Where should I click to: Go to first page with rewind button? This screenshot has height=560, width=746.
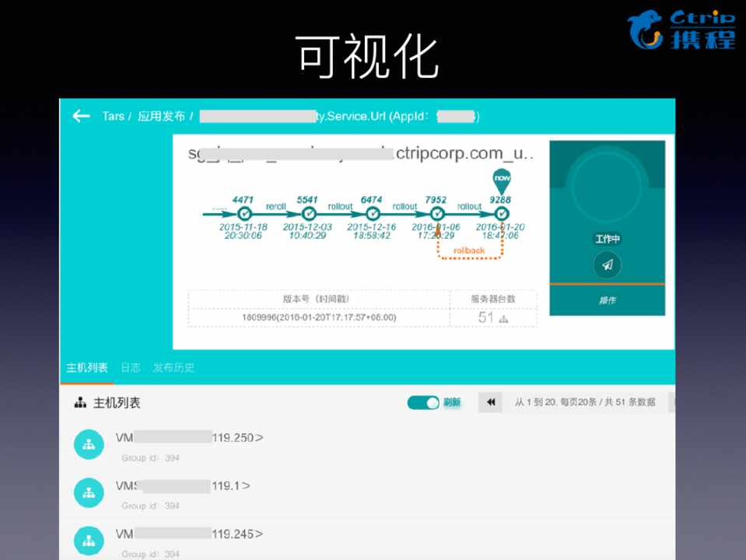[491, 402]
